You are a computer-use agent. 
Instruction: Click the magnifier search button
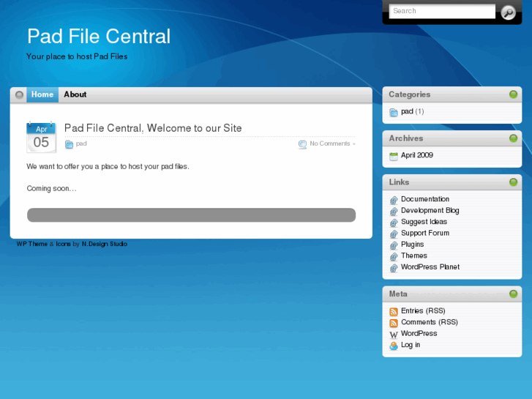click(x=508, y=12)
